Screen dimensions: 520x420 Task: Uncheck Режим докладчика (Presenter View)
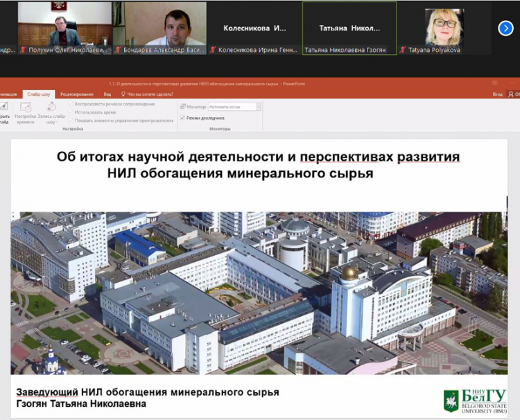coord(182,118)
